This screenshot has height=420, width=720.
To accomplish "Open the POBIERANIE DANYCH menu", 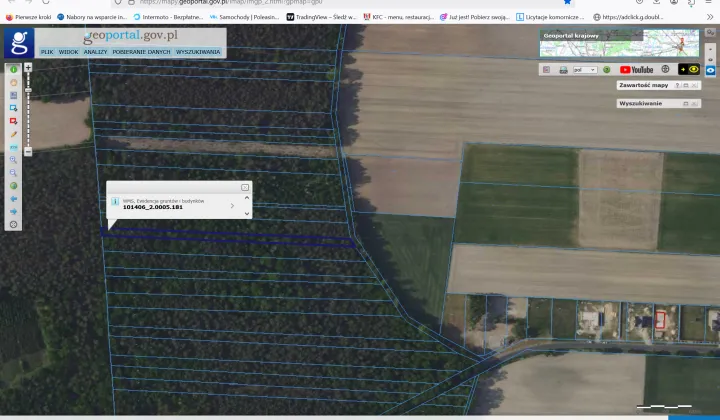I will pyautogui.click(x=143, y=51).
